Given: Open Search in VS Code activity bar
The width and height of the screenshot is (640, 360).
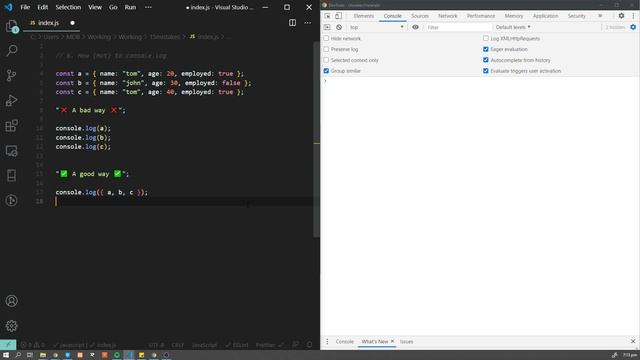Looking at the screenshot, I should pos(12,51).
